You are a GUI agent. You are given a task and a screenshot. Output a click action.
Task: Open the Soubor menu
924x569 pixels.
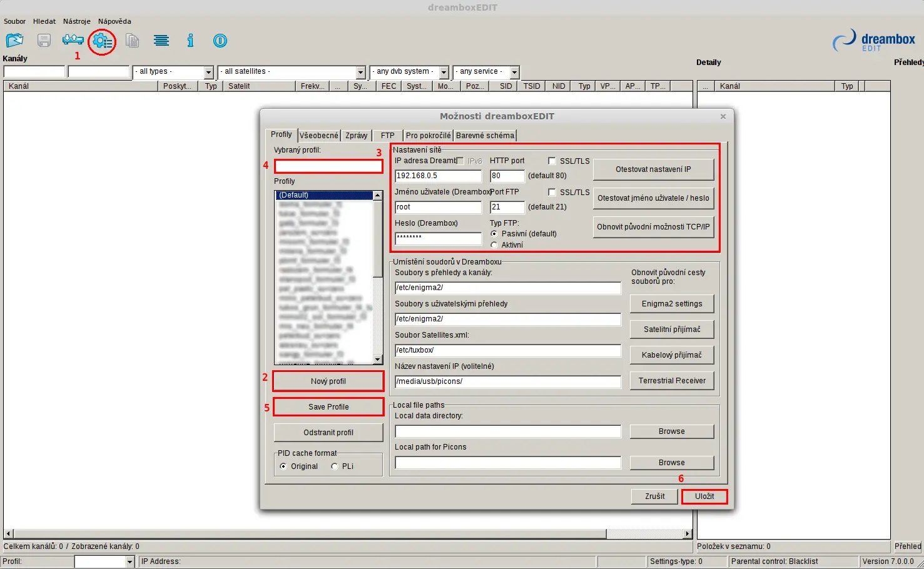point(14,21)
